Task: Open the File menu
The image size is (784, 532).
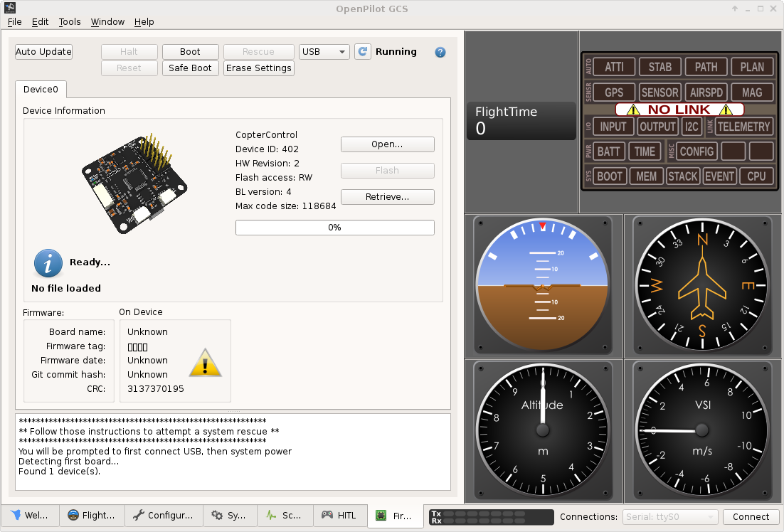Action: (x=14, y=22)
